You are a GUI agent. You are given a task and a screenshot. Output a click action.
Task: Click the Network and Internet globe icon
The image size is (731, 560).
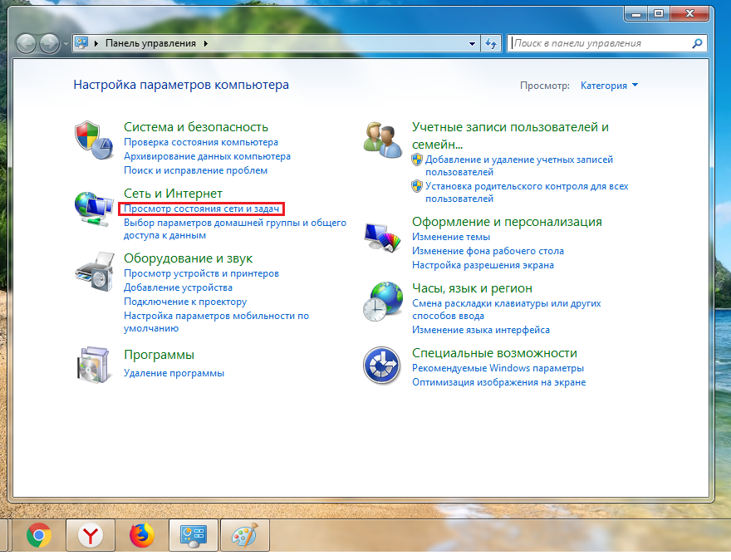[93, 208]
